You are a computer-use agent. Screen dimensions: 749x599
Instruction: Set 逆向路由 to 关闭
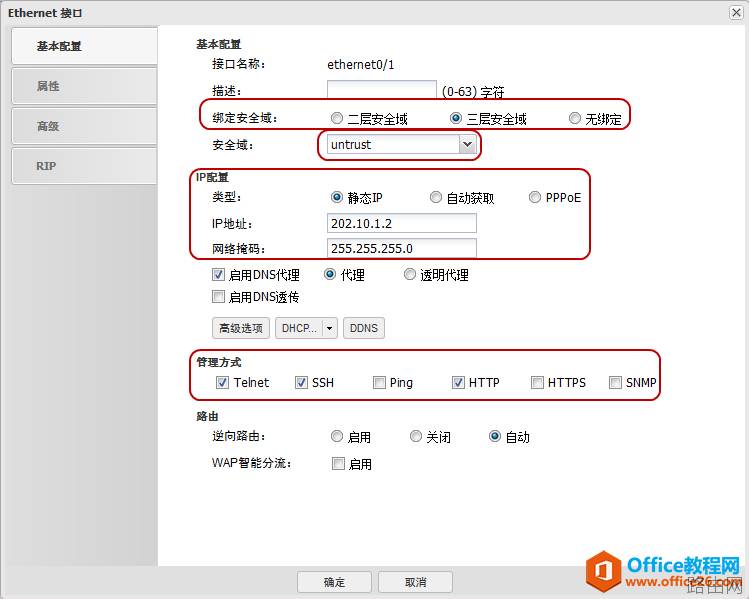tap(416, 436)
